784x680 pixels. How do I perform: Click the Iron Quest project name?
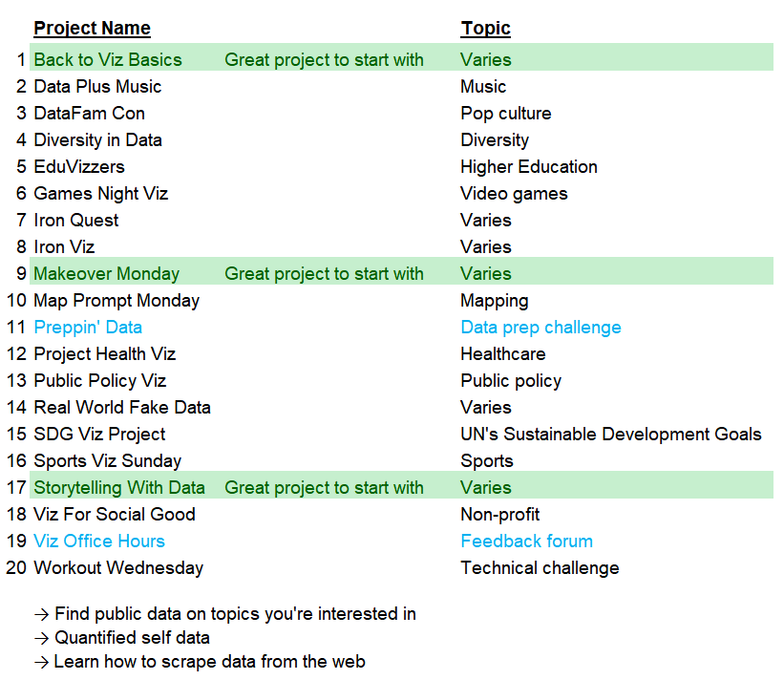click(x=76, y=220)
